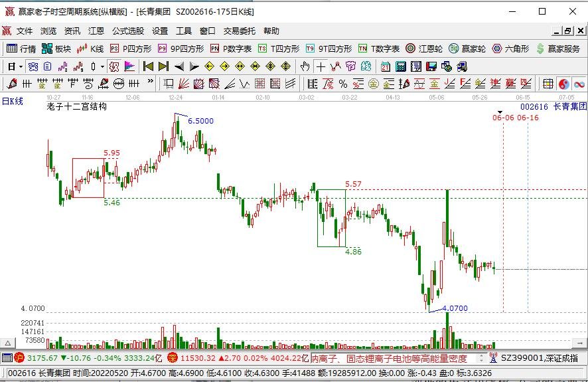Expand the candlestick style dropdown arrow
The width and height of the screenshot is (588, 382).
point(102,67)
